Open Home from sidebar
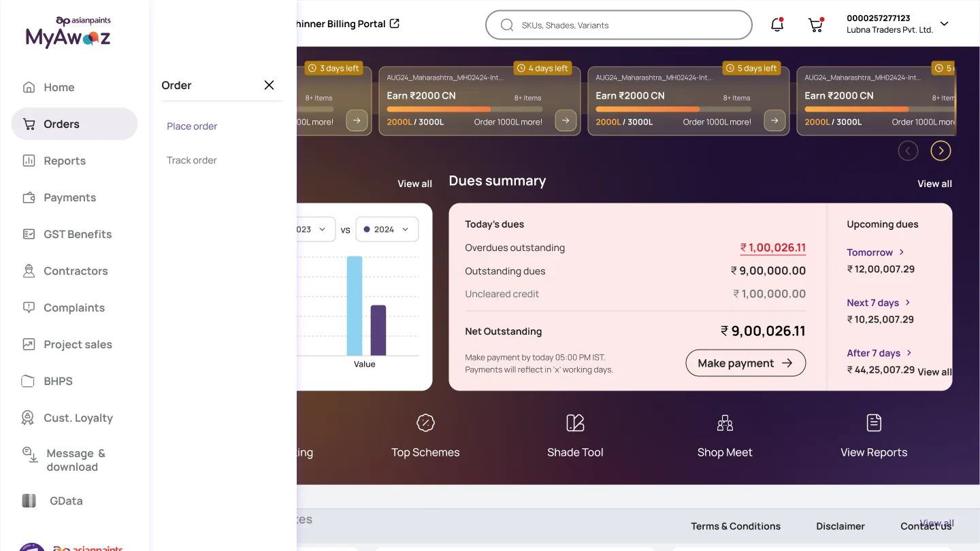The width and height of the screenshot is (980, 551). click(74, 87)
